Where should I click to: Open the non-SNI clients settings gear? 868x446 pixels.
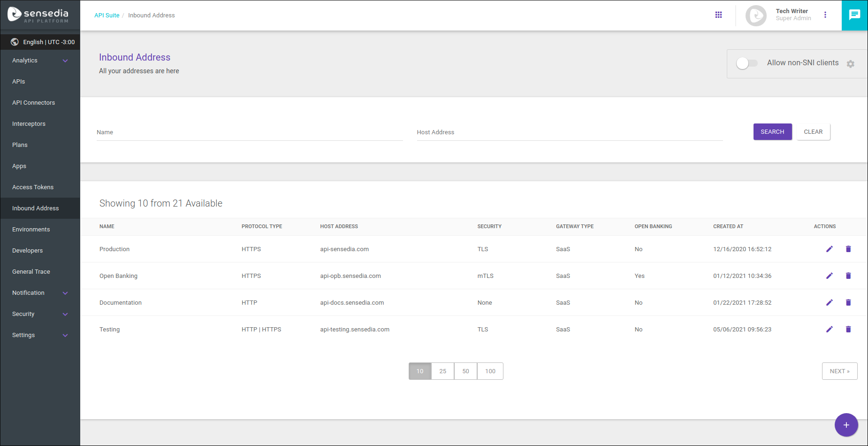pos(851,64)
